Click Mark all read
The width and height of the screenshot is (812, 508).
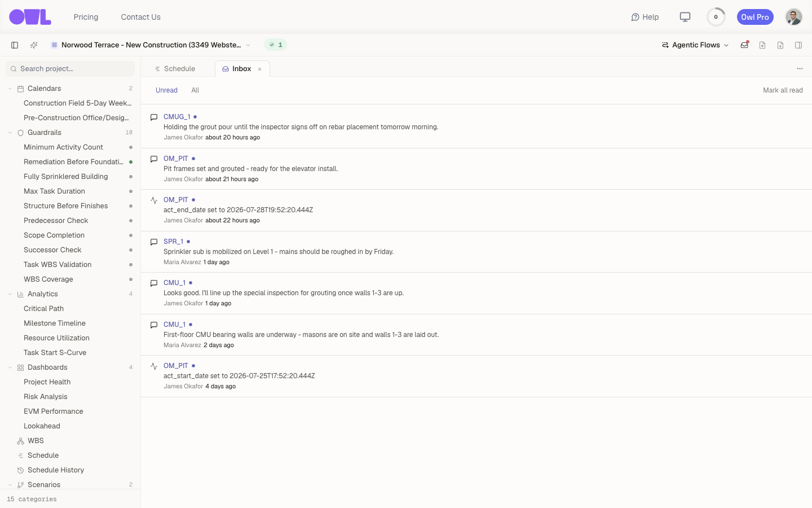tap(783, 90)
